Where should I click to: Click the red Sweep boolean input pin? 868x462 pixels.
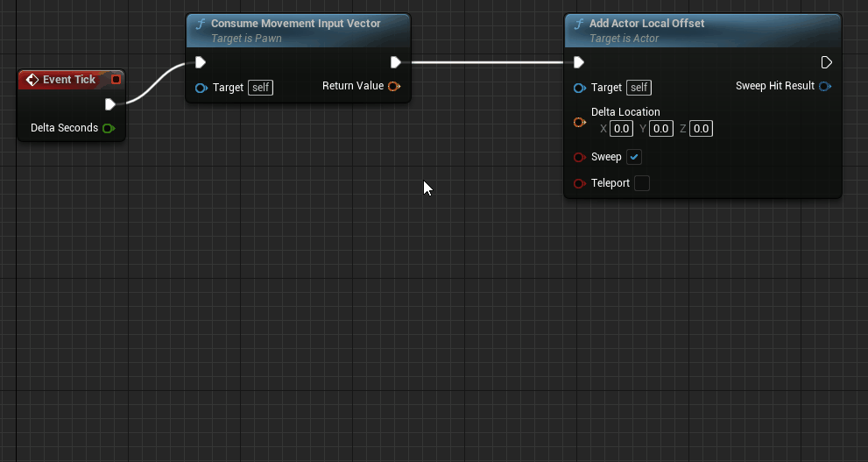tap(579, 157)
